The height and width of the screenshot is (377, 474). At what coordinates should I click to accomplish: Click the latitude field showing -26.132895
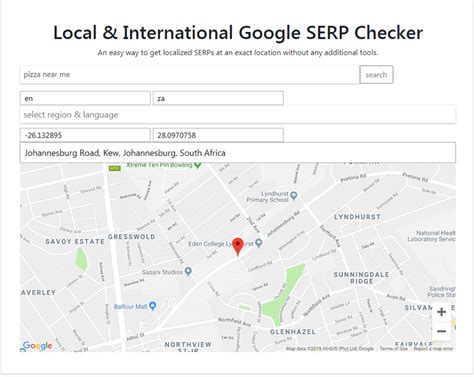click(85, 135)
